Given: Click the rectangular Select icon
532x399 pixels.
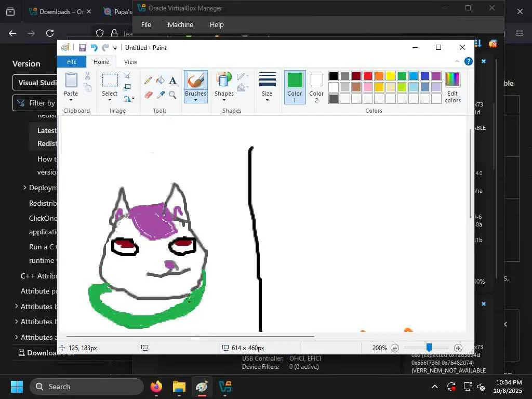Looking at the screenshot, I should pyautogui.click(x=110, y=81).
